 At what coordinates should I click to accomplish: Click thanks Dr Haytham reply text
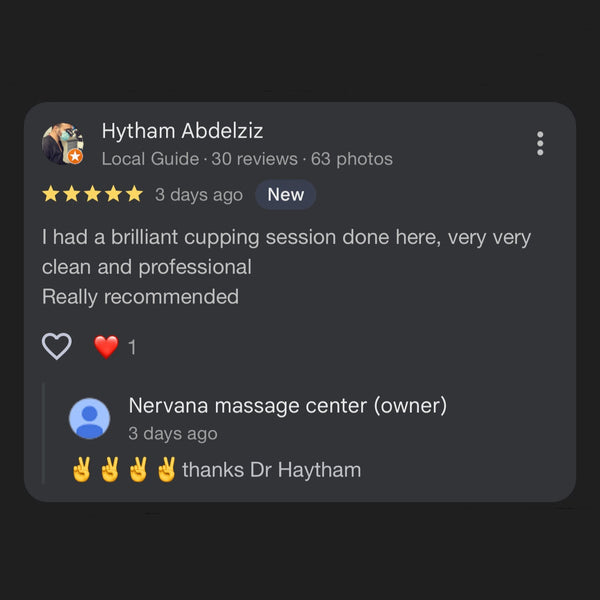271,470
